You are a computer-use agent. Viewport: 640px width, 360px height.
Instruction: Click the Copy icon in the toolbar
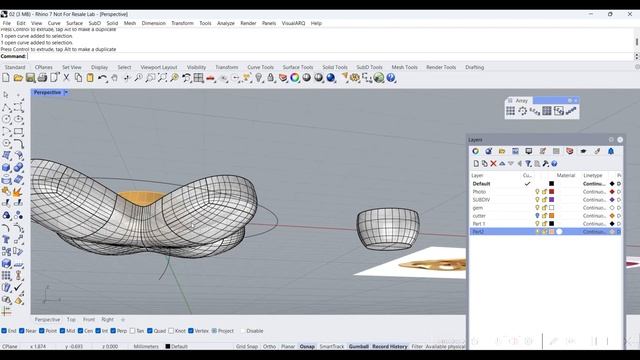click(x=78, y=78)
